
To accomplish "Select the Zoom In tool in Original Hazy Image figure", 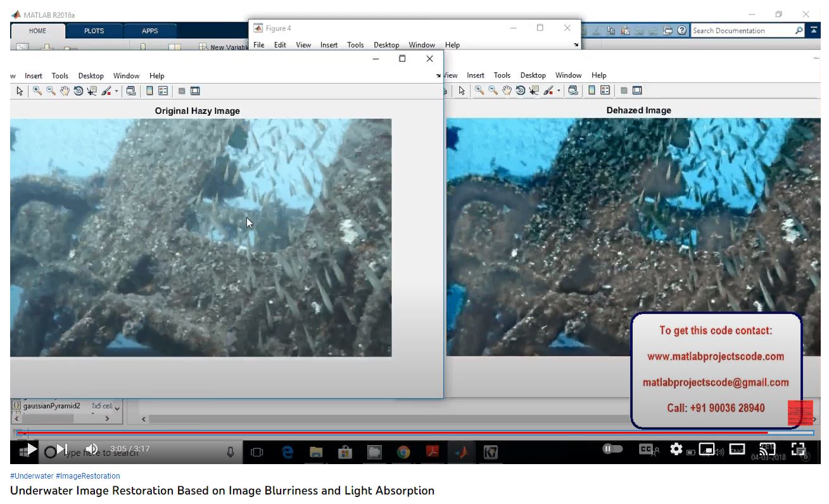I will 37,91.
